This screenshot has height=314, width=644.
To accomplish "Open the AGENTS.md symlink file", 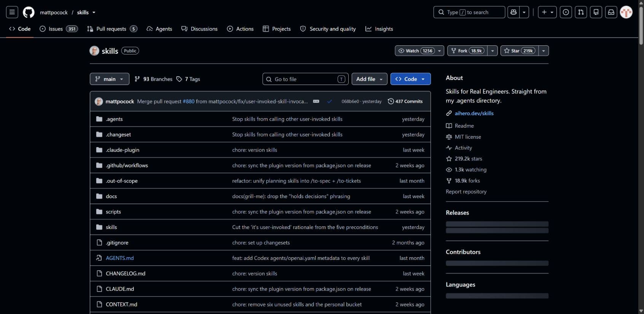I will pos(120,258).
